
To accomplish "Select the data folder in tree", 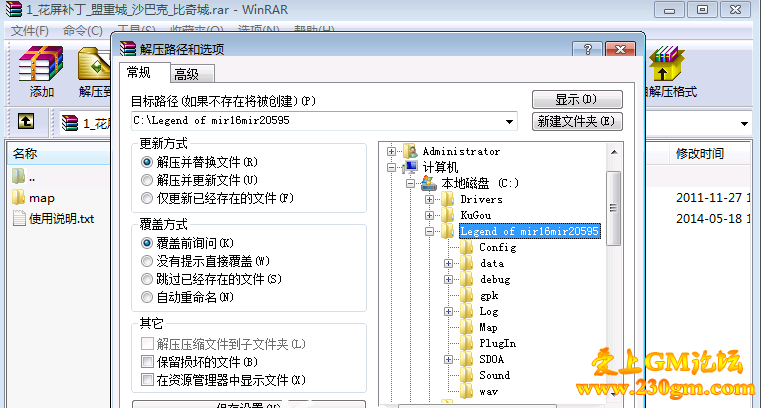I will click(x=492, y=263).
